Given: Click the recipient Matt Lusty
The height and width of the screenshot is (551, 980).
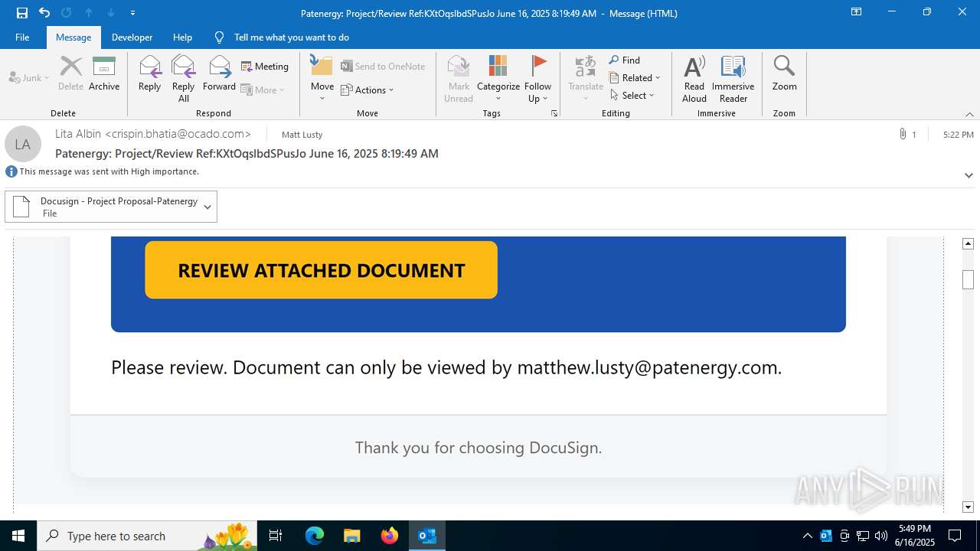Looking at the screenshot, I should 302,135.
